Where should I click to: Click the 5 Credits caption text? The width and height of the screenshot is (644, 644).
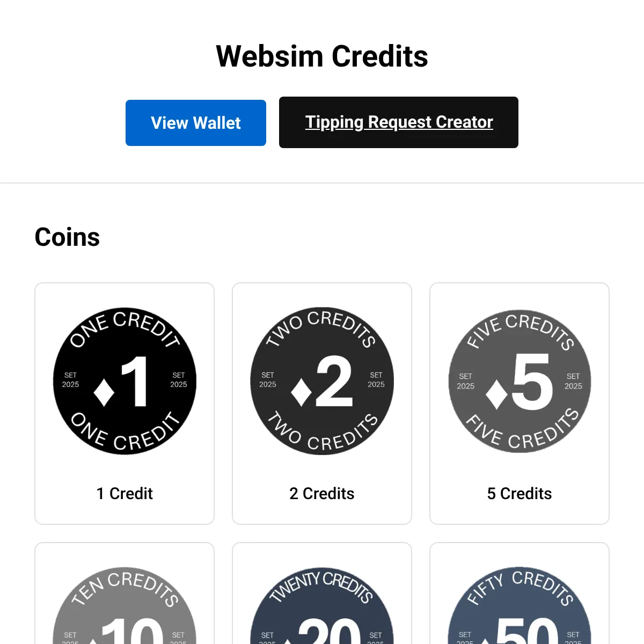pyautogui.click(x=519, y=493)
